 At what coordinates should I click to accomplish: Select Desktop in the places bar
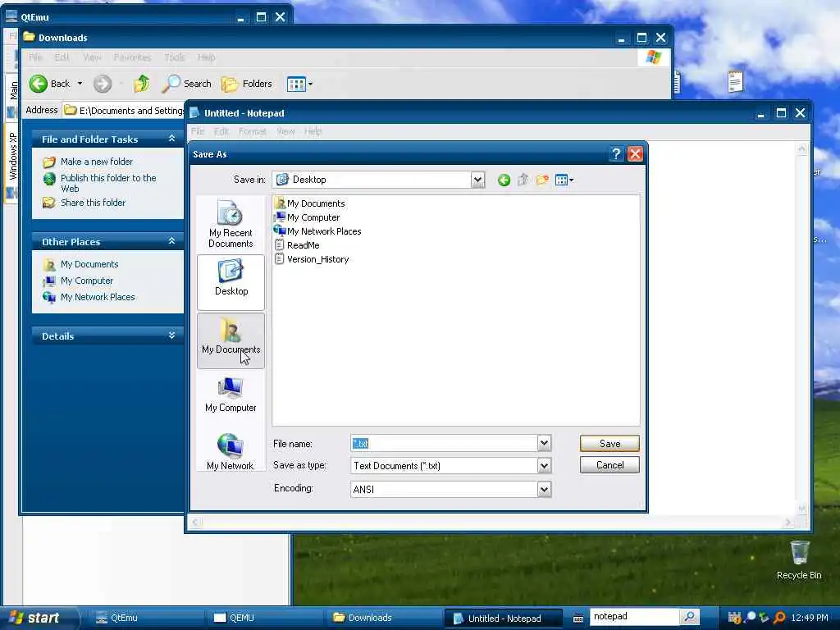[x=231, y=282]
